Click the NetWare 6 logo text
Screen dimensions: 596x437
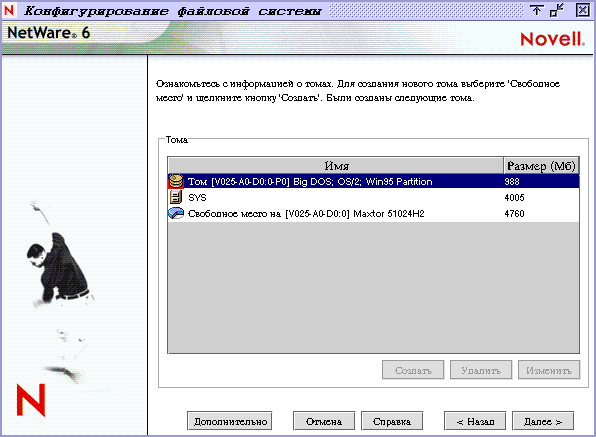(x=48, y=33)
